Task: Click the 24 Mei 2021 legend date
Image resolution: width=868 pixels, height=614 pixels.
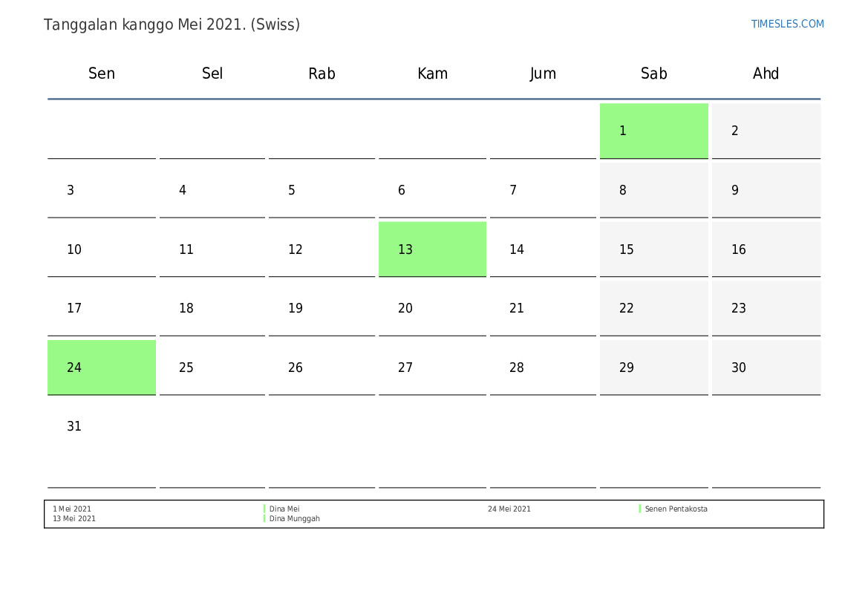Action: pos(509,509)
